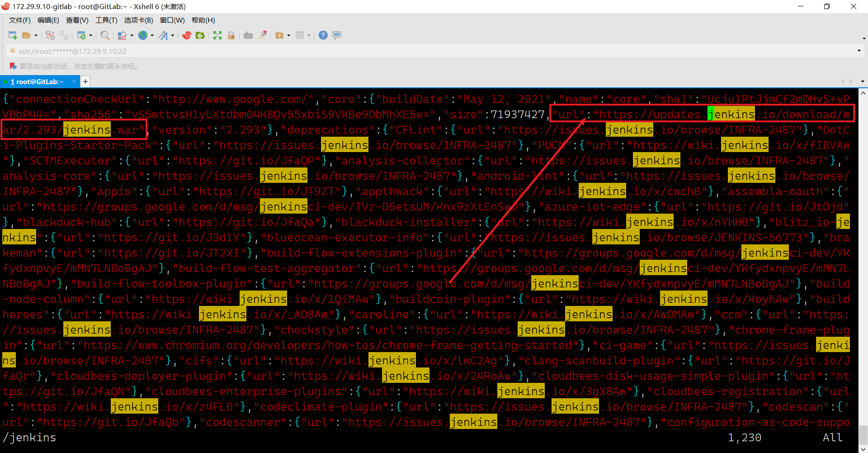Click terminal scrollbar down arrow
Screen dimensions: 868x453
pyautogui.click(x=863, y=448)
